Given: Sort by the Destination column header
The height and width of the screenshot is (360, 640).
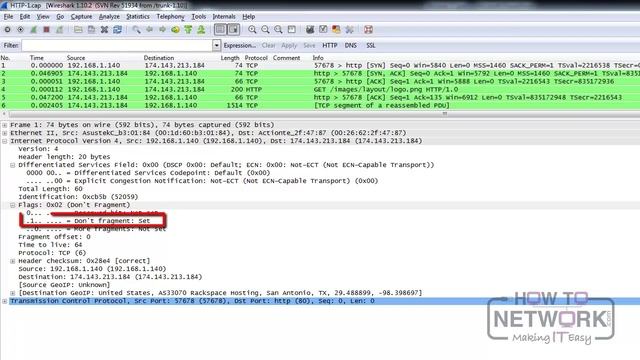Looking at the screenshot, I should (159, 58).
